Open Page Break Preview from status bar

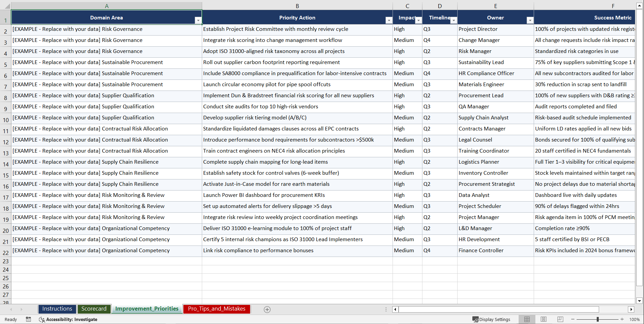pyautogui.click(x=560, y=319)
